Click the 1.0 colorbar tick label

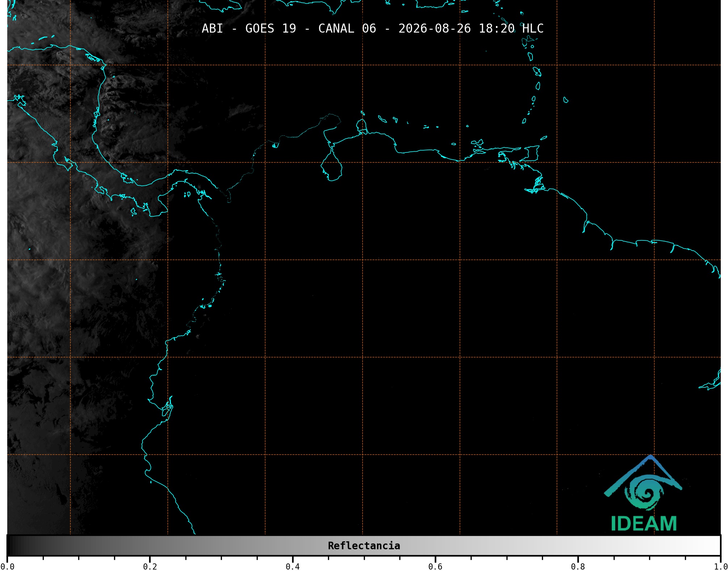tap(721, 567)
